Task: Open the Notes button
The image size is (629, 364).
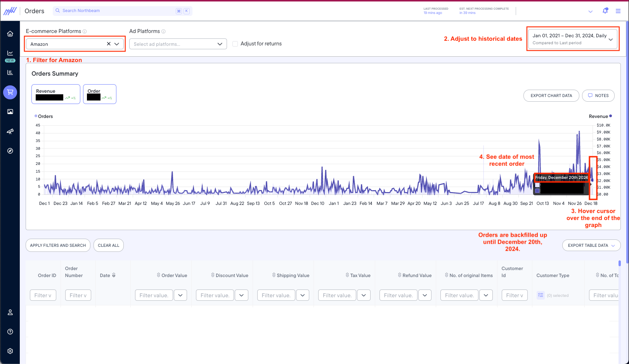Action: tap(598, 95)
